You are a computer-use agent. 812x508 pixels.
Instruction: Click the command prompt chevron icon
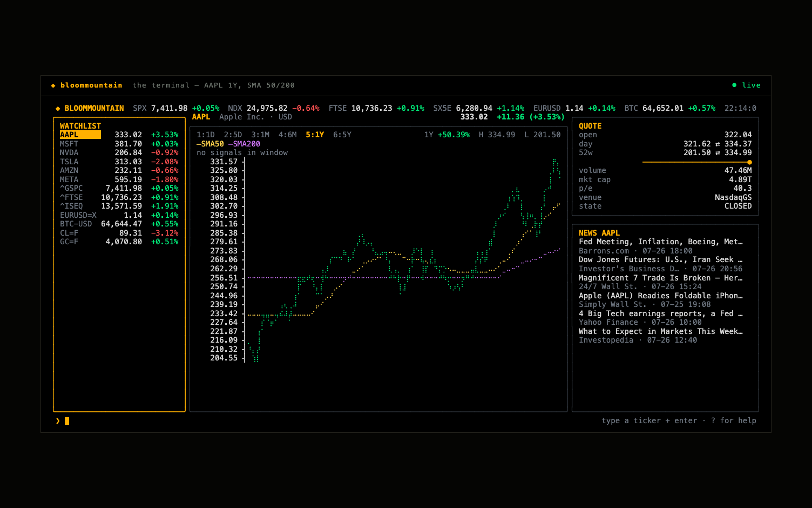pos(58,421)
